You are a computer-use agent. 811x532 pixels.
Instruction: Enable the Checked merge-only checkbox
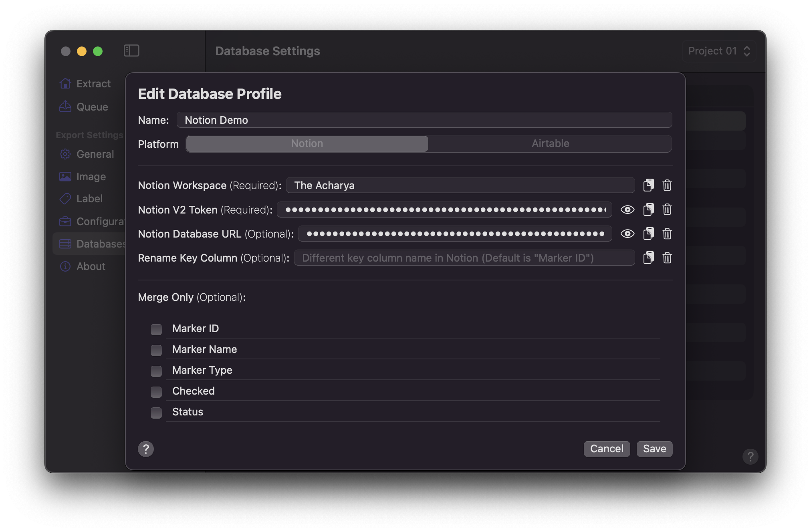point(155,391)
